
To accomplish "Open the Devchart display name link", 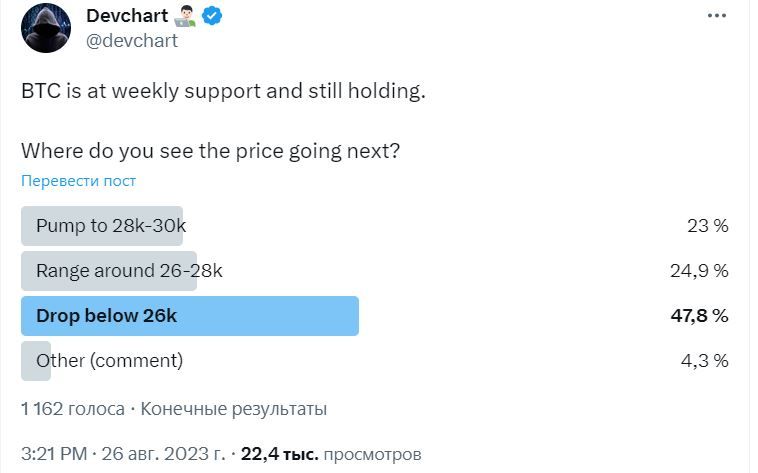I will click(x=127, y=16).
